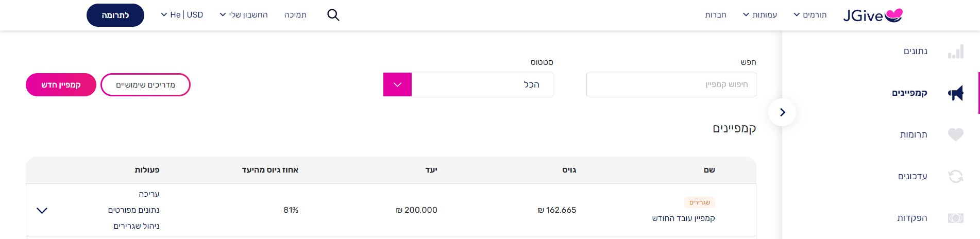Click the תרומות heart icon in sidebar
Viewport: 980px width, 239px height.
tap(955, 134)
